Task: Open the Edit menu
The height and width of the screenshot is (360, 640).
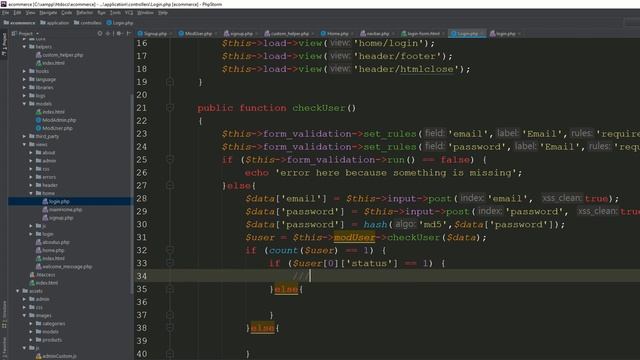Action: tap(17, 13)
